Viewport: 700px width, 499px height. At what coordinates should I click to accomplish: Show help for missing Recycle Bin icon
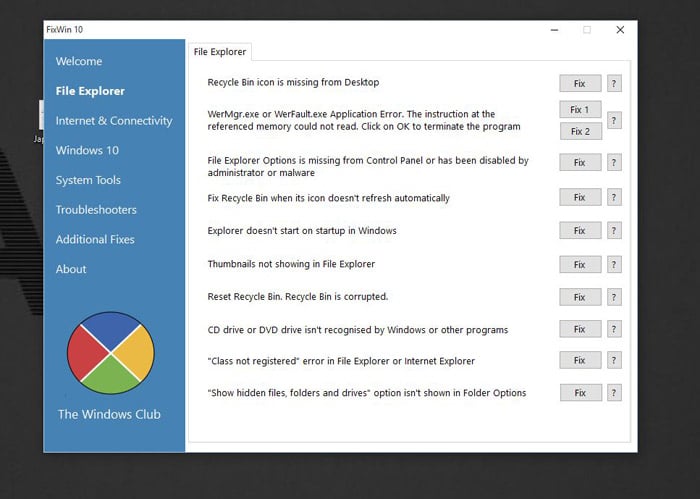click(614, 83)
